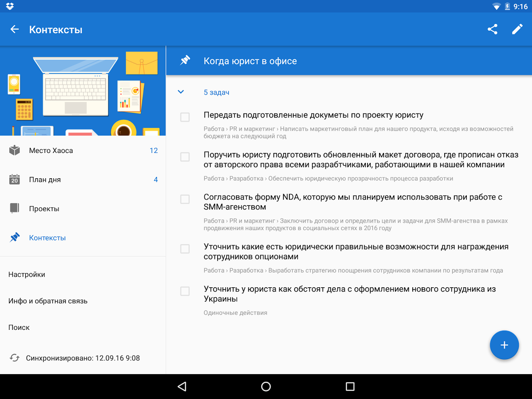Tap the План дня calendar icon
Viewport: 532px width, 399px height.
coord(15,180)
